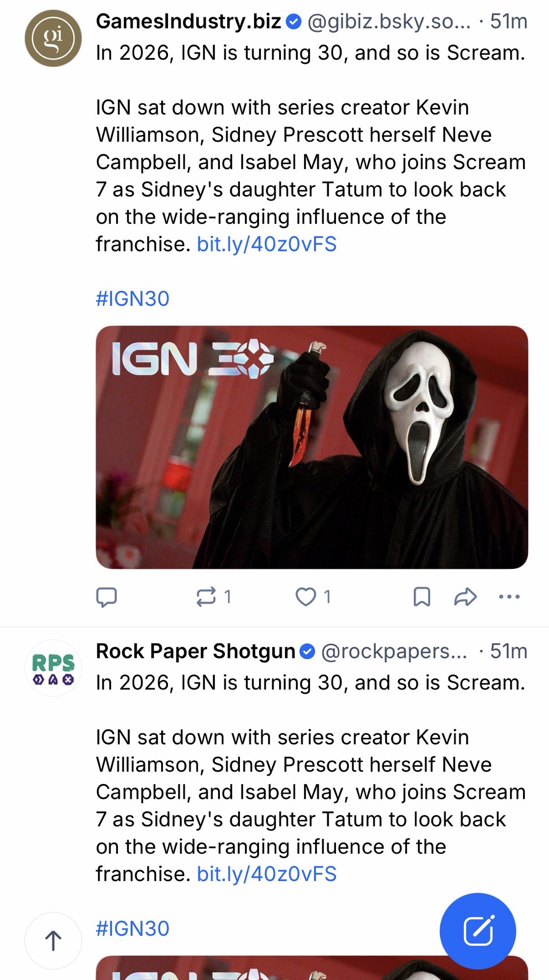Open the Ghostface IGN 30 image
The height and width of the screenshot is (980, 549).
point(311,447)
